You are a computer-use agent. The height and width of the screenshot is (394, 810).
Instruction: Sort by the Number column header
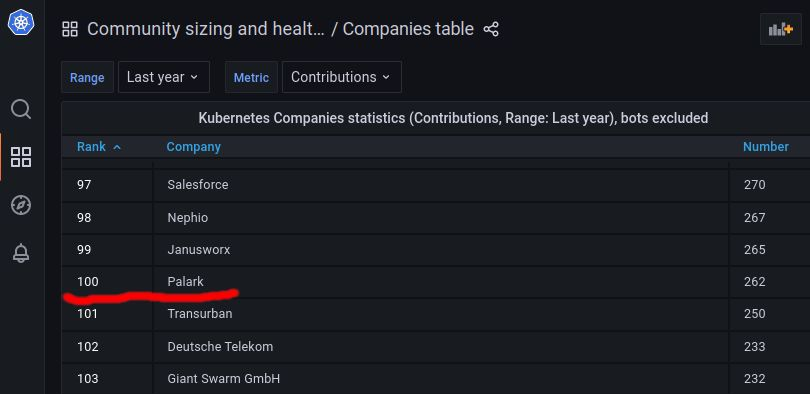pos(766,147)
